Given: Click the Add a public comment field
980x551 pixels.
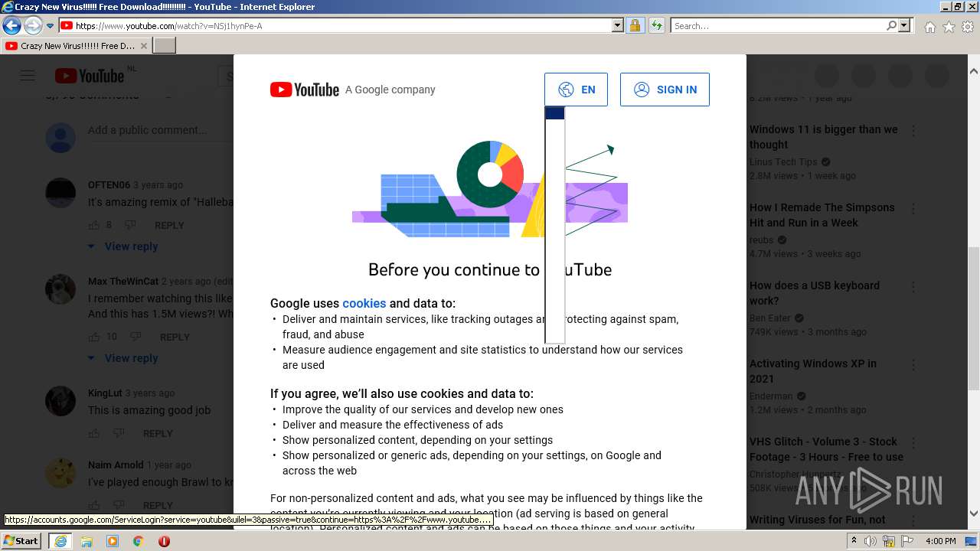Looking at the screenshot, I should 159,130.
